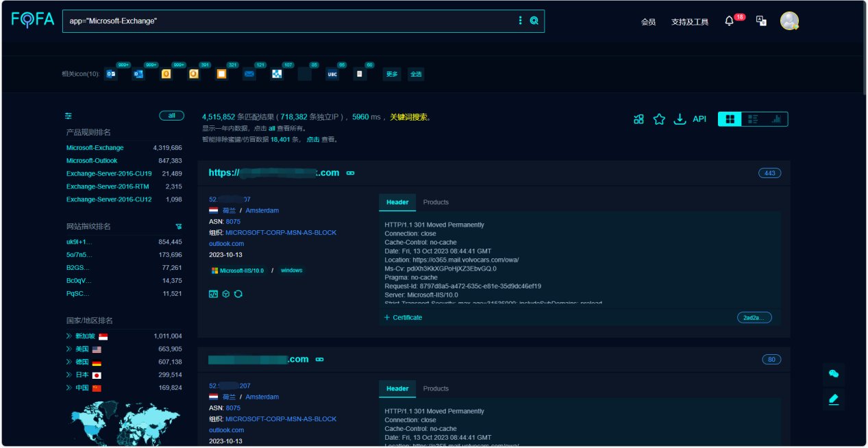The image size is (868, 448).
Task: Switch to bar chart statistics view
Action: pyautogui.click(x=777, y=119)
